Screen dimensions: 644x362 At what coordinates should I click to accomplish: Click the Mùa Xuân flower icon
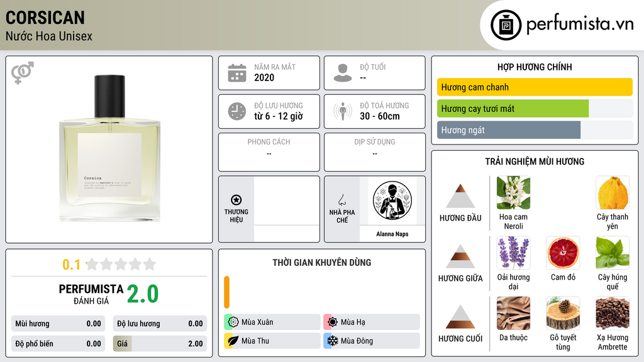[x=233, y=322]
